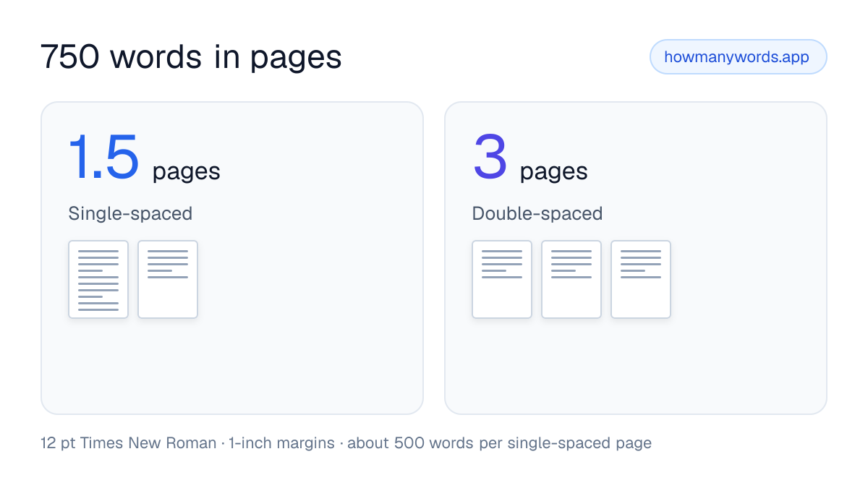Click the middle page icon under Double-spaced
The image size is (868, 488).
[571, 279]
